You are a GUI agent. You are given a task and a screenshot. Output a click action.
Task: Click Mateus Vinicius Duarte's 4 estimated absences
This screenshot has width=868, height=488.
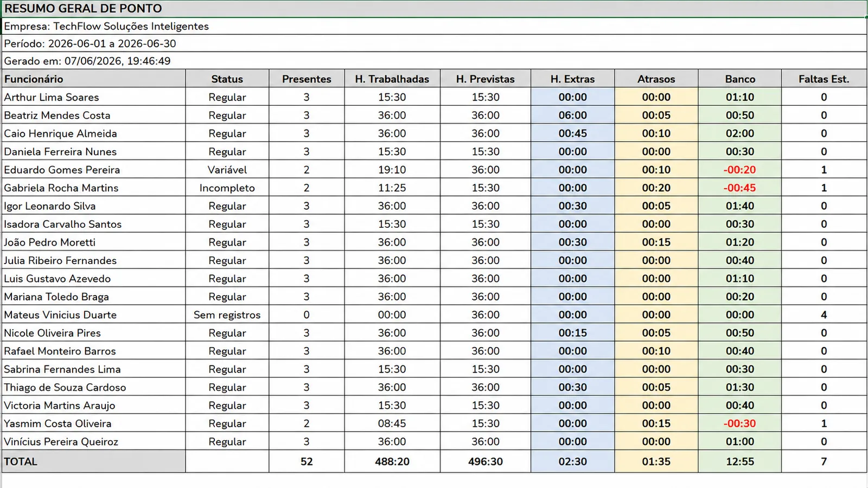point(824,315)
